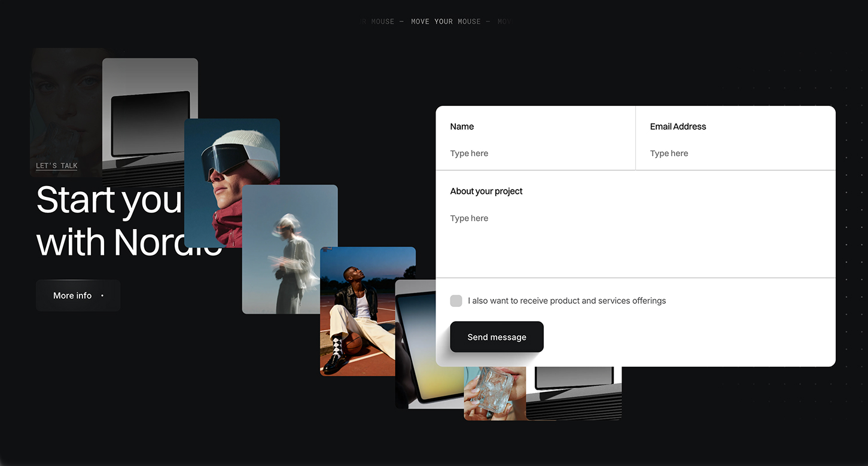Image resolution: width=868 pixels, height=466 pixels.
Task: Click the Email Address input field
Action: (706, 153)
